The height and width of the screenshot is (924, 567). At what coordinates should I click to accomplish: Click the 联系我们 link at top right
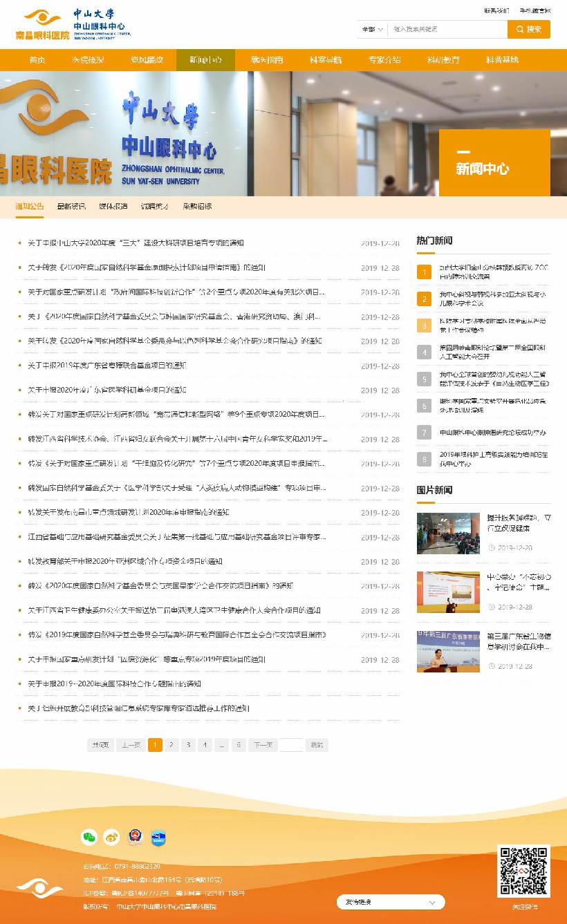click(496, 11)
